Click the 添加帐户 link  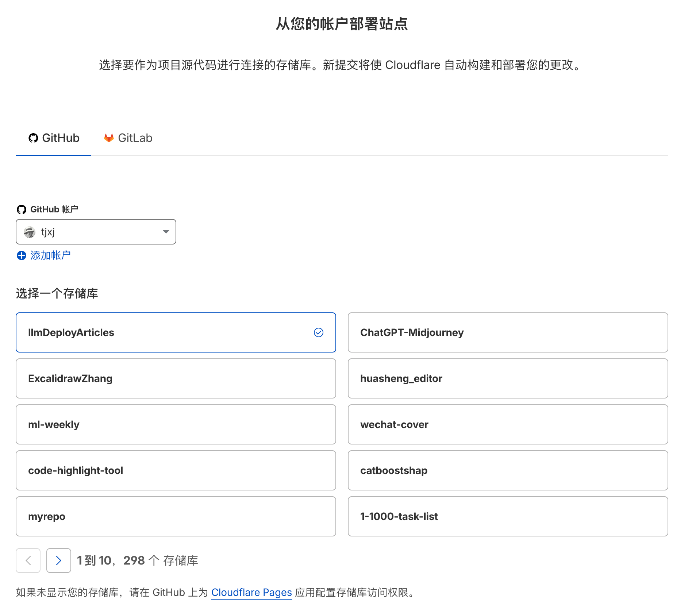pyautogui.click(x=50, y=255)
